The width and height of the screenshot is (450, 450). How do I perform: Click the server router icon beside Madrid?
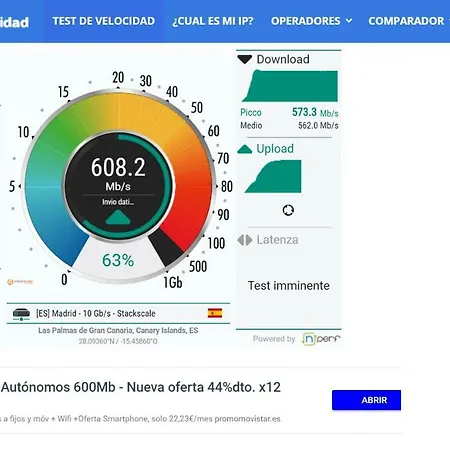click(21, 314)
